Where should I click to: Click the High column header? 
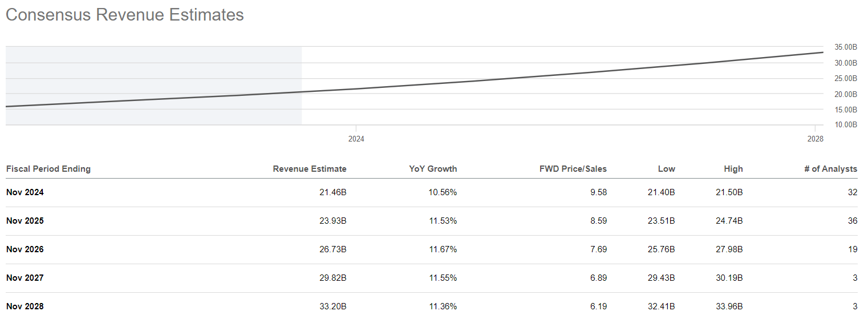point(733,169)
